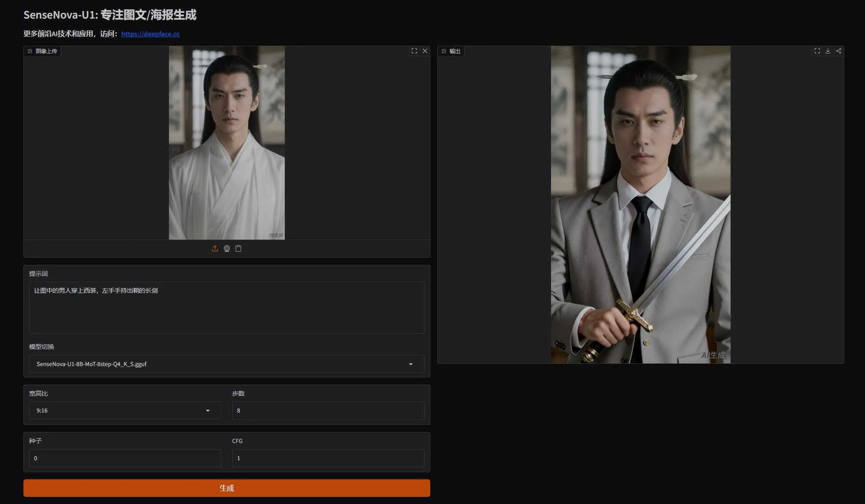This screenshot has height=504, width=865.
Task: Expand the 宽高比 aspect ratio dropdown showing 9:16
Action: [x=125, y=410]
